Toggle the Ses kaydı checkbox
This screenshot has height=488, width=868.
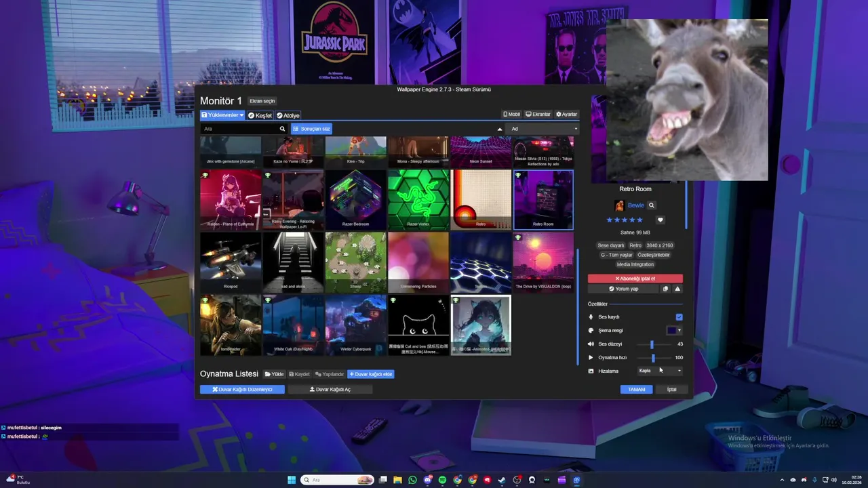(x=679, y=317)
